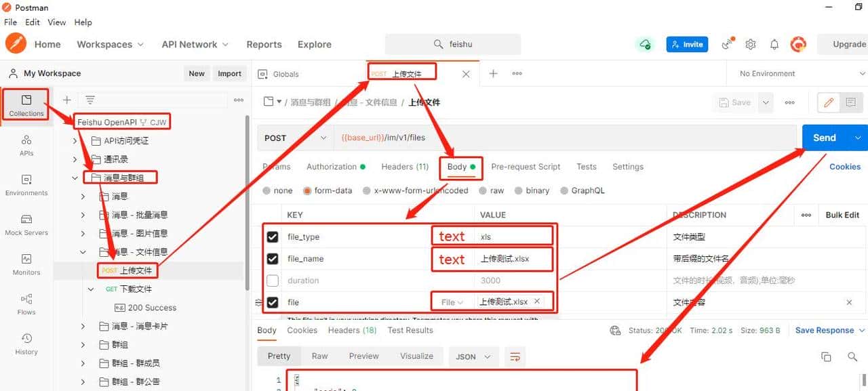Open the Mock Servers sidebar panel
The image size is (868, 391).
click(26, 225)
